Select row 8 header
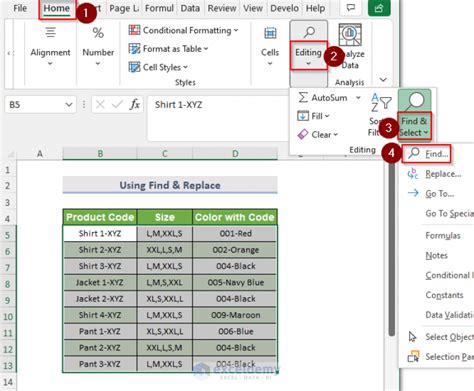 click(8, 283)
